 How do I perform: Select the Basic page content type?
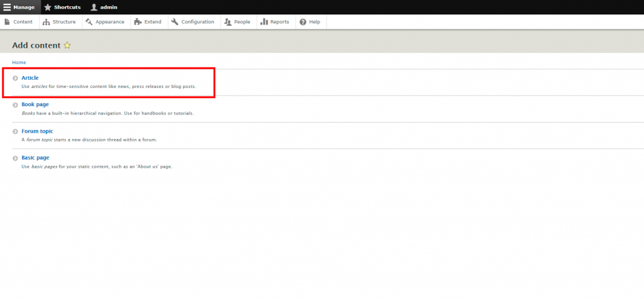[35, 158]
